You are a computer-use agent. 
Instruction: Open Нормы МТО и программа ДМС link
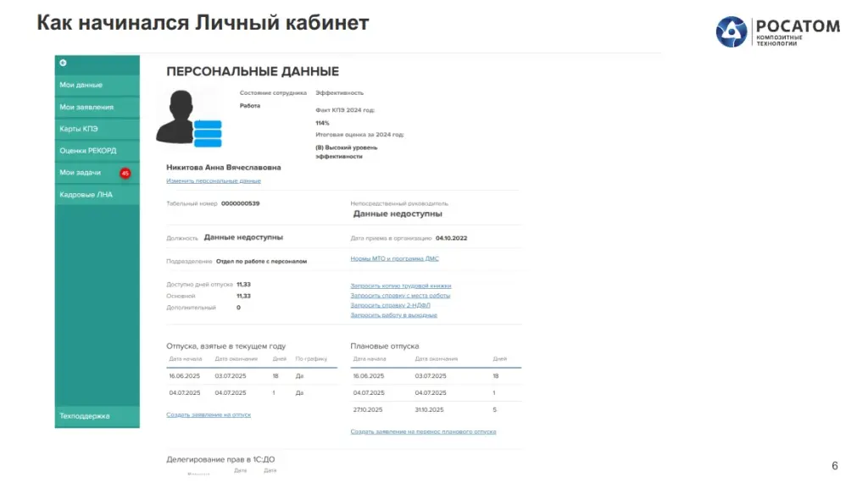(394, 258)
